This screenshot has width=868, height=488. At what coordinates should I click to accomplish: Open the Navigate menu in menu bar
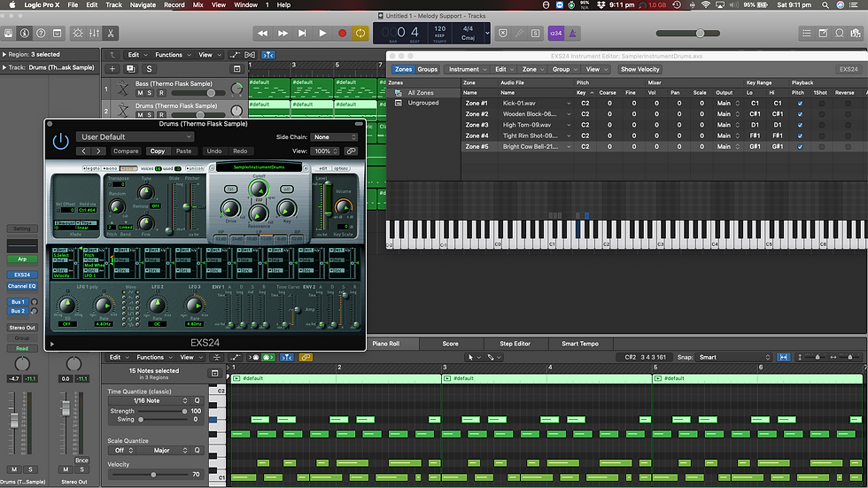[x=143, y=5]
